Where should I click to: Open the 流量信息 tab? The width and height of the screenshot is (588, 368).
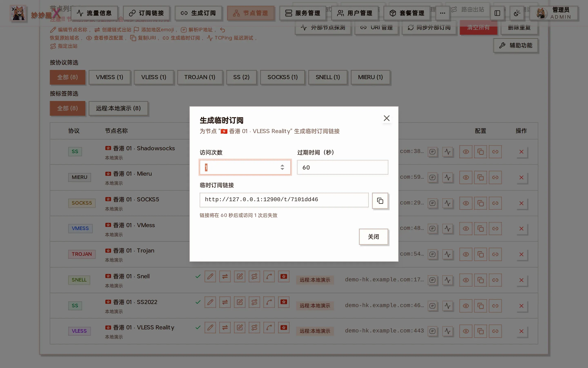click(x=94, y=13)
